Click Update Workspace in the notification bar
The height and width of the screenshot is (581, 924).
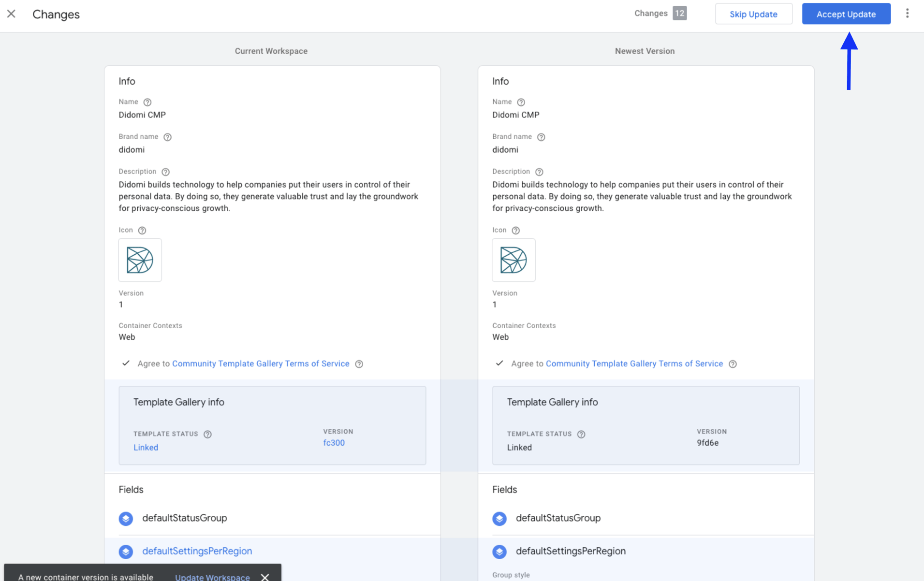tap(212, 577)
